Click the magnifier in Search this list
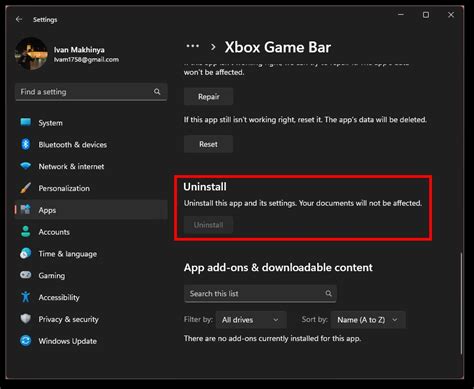The image size is (474, 389). pos(328,293)
